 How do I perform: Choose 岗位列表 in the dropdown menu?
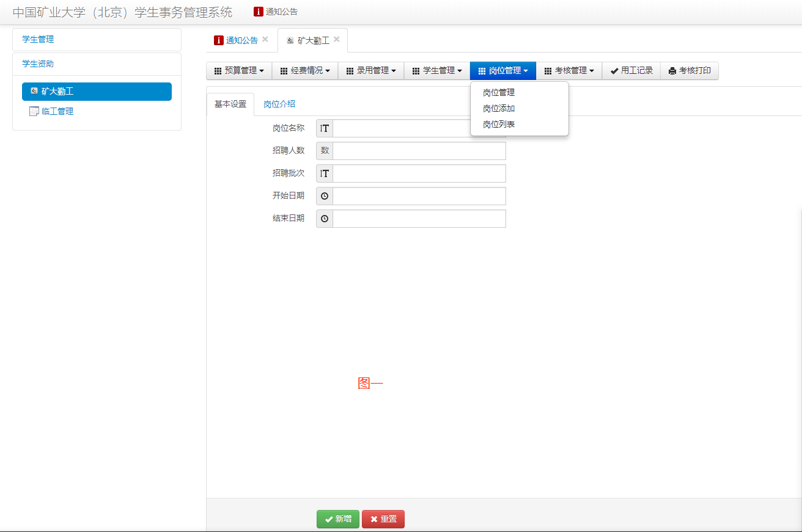(x=499, y=124)
